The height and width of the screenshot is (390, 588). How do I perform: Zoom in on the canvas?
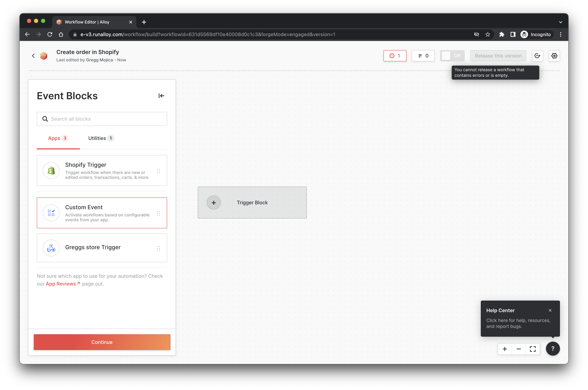(505, 349)
